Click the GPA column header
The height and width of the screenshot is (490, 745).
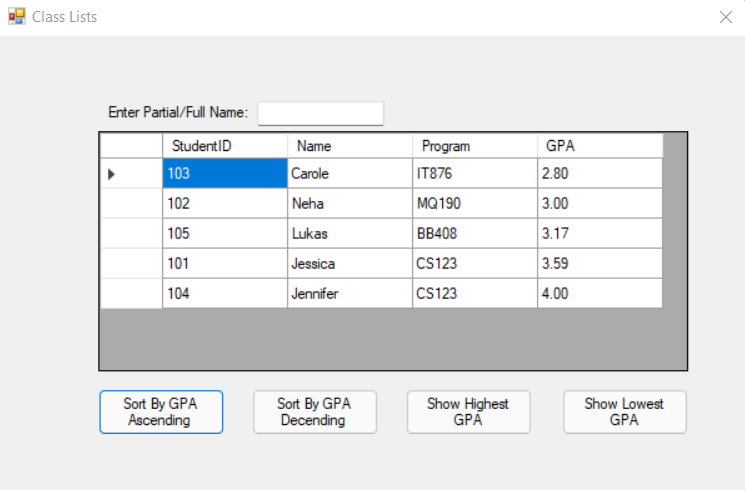[599, 146]
